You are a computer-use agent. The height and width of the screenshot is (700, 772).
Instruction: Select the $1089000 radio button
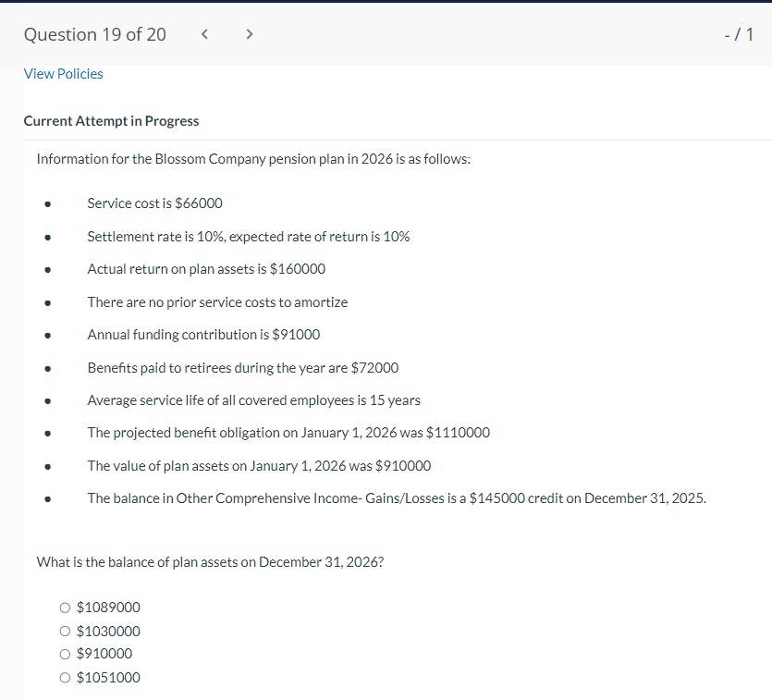(x=65, y=608)
